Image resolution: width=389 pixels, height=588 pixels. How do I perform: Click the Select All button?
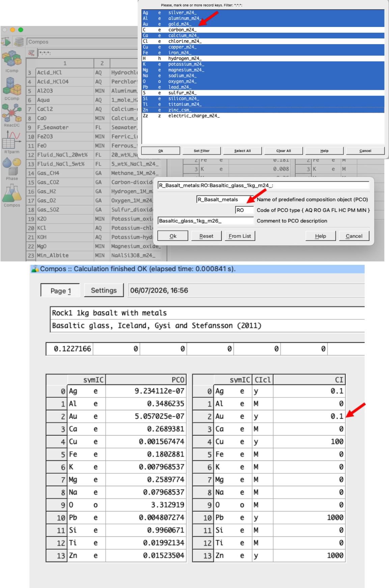click(243, 151)
